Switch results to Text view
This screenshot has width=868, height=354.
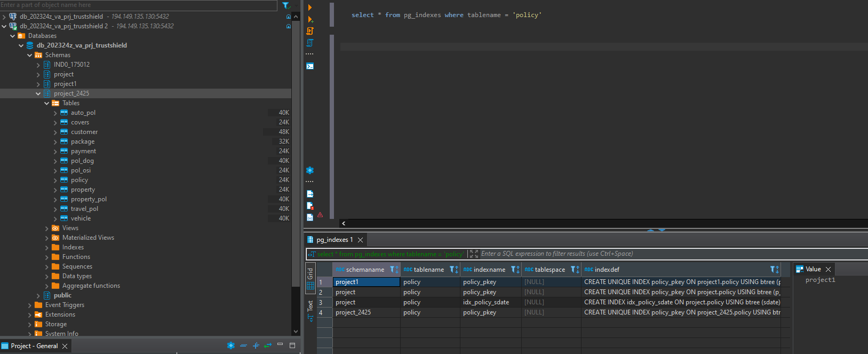pos(310,310)
